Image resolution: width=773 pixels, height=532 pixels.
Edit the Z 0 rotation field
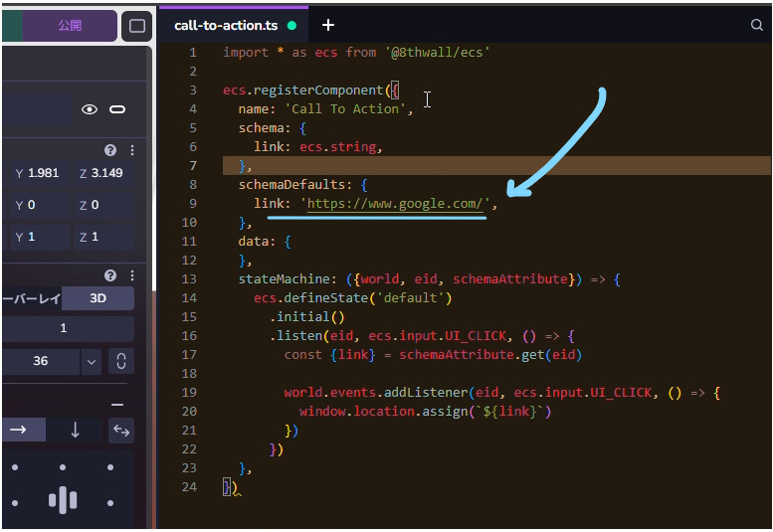(103, 205)
